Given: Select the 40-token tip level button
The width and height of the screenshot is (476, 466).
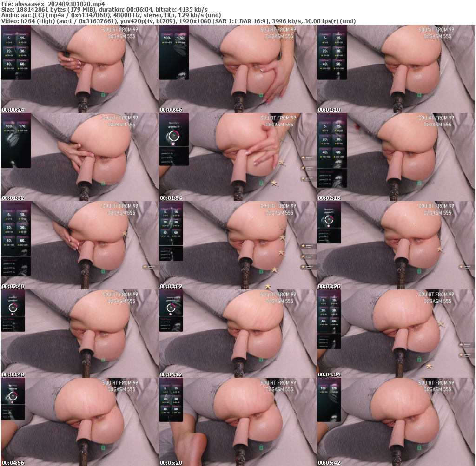Looking at the screenshot, I should click(x=9, y=64).
